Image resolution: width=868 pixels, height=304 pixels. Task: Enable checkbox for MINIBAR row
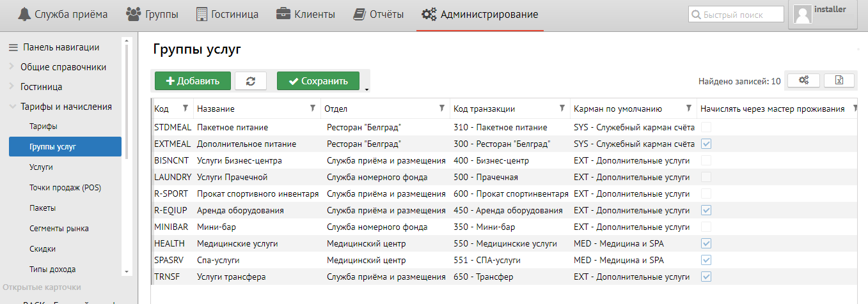706,227
